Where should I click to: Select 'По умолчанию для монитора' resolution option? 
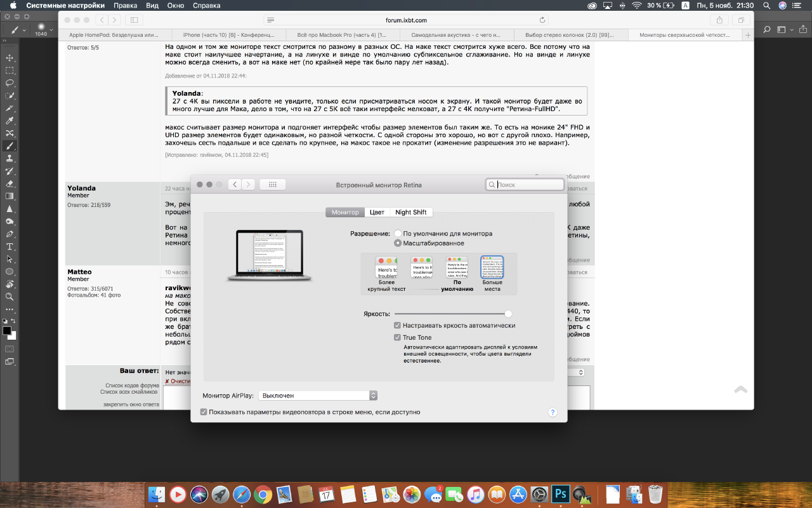pos(398,234)
